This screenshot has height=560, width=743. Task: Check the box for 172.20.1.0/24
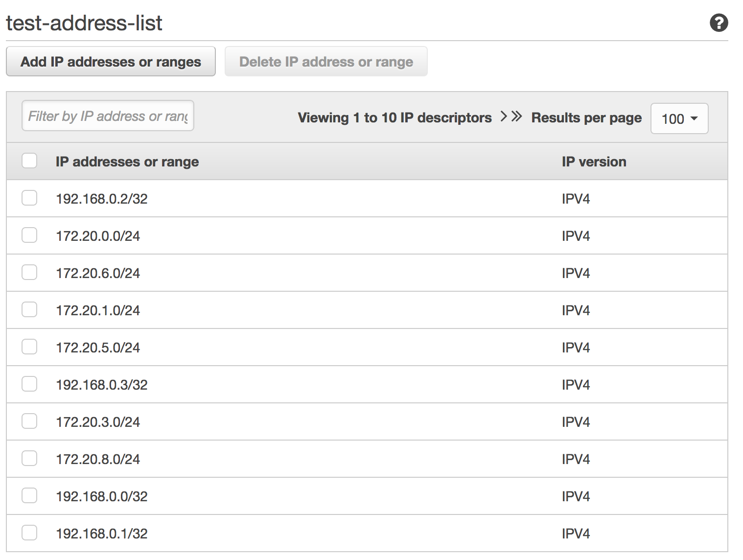(29, 309)
